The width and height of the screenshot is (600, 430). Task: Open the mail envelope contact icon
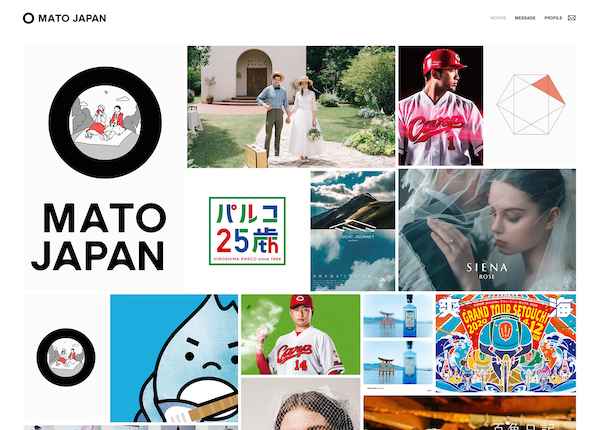pos(571,18)
